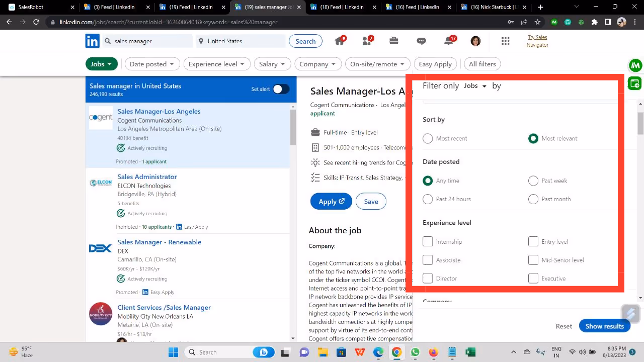Bookmark this page with star icon
Image resolution: width=644 pixels, height=362 pixels.
pyautogui.click(x=537, y=22)
